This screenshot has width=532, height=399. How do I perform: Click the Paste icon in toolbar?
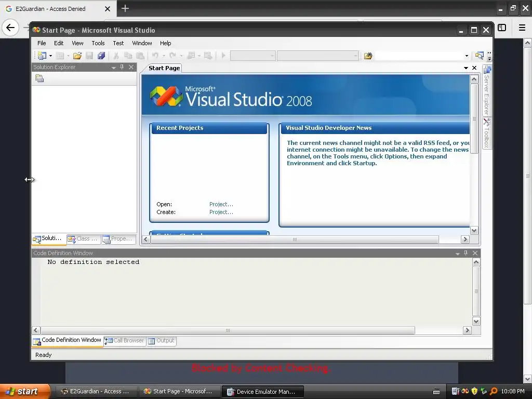point(140,56)
